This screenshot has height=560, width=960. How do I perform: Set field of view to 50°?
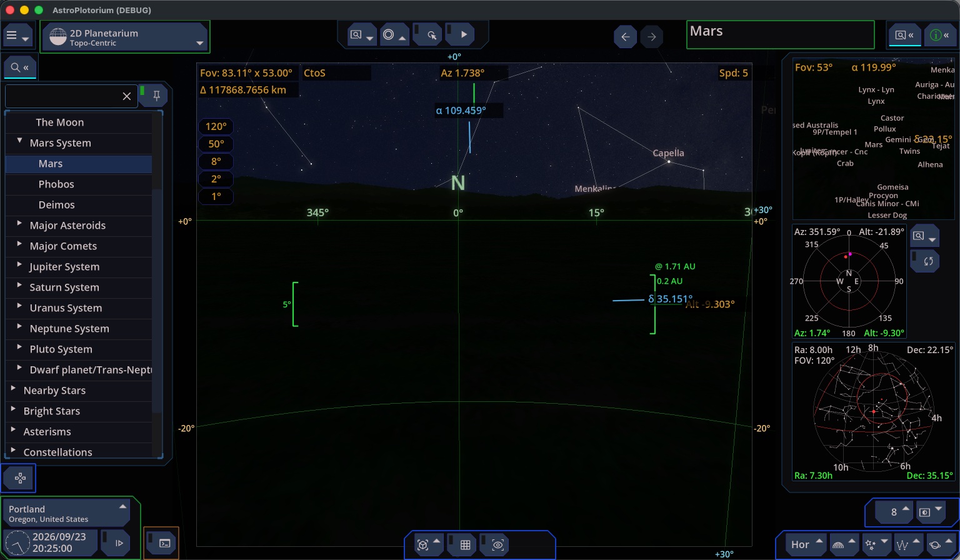click(216, 144)
